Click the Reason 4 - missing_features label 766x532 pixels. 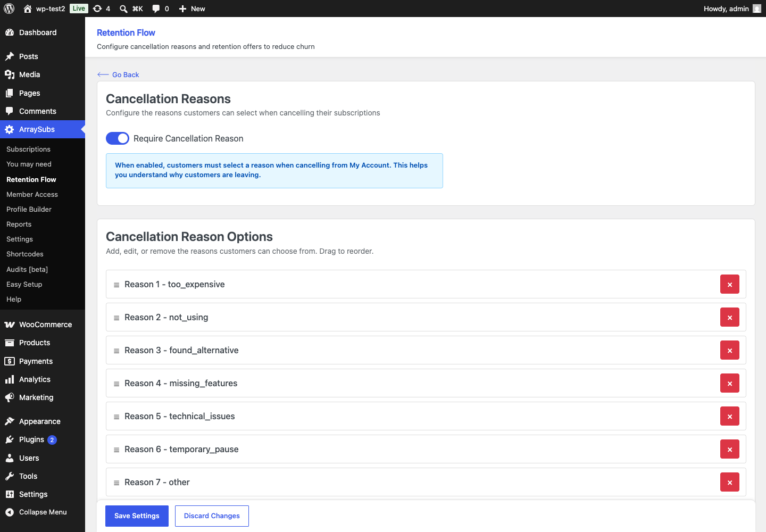pos(181,384)
